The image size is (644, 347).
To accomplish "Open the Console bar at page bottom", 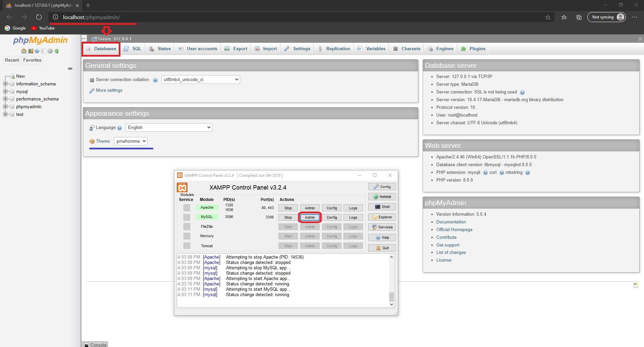I will 95,345.
